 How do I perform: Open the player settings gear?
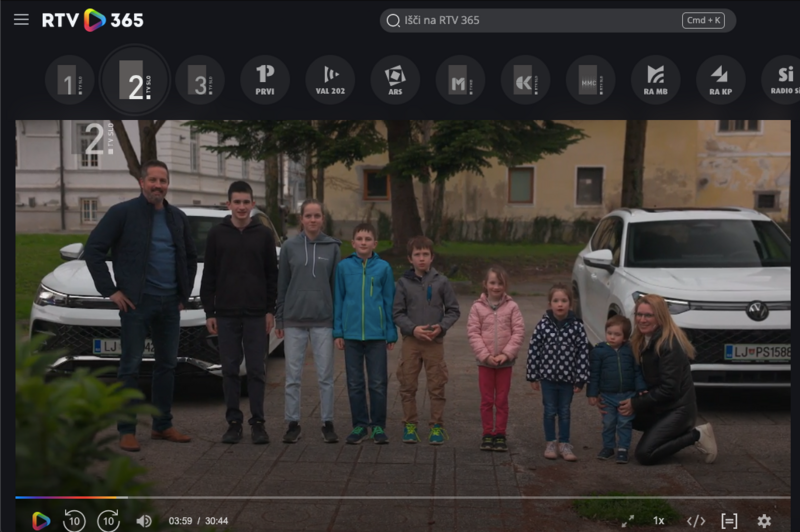pos(764,521)
